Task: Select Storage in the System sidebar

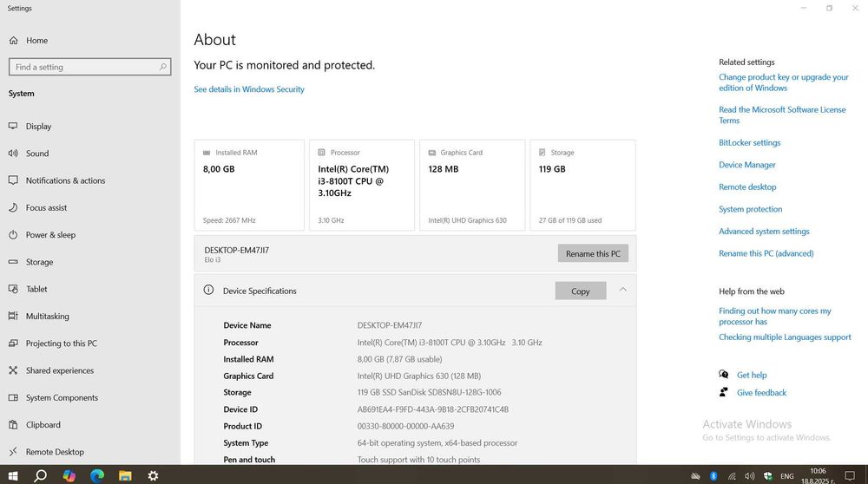Action: tap(39, 262)
